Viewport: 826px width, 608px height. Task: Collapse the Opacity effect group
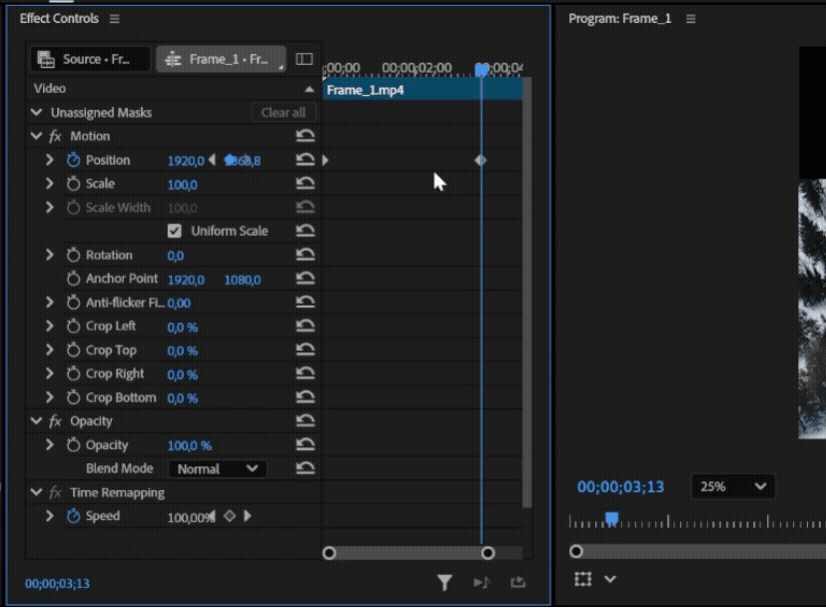click(x=36, y=420)
